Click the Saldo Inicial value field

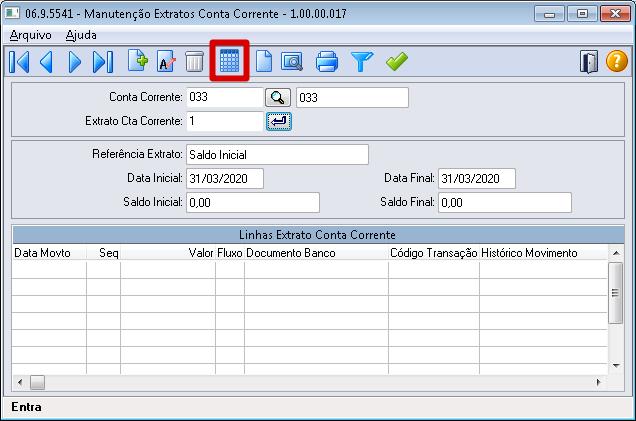253,202
